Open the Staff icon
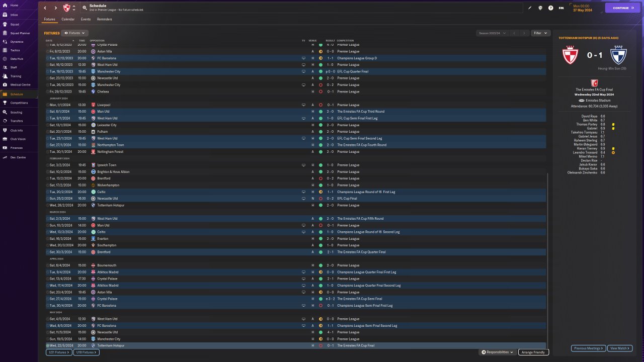This screenshot has width=644, height=362. (5, 67)
